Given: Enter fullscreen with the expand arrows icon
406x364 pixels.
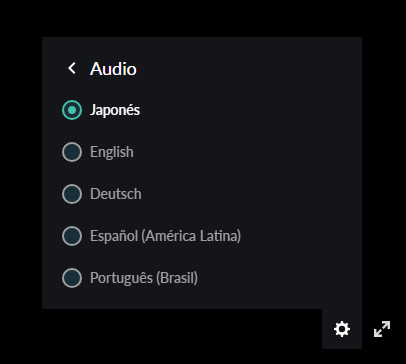Looking at the screenshot, I should 382,329.
